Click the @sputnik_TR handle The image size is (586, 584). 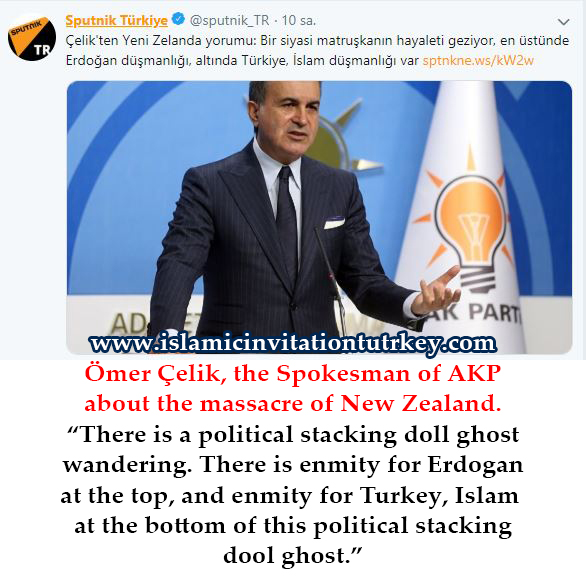(x=229, y=20)
